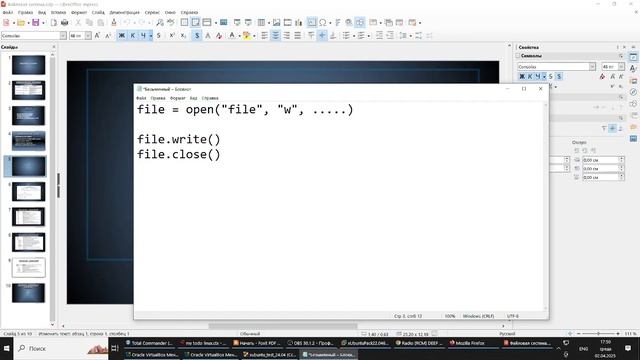Viewport: 640px width, 360px height.
Task: Click the Поиск search box on taskbar
Action: pyautogui.click(x=61, y=349)
